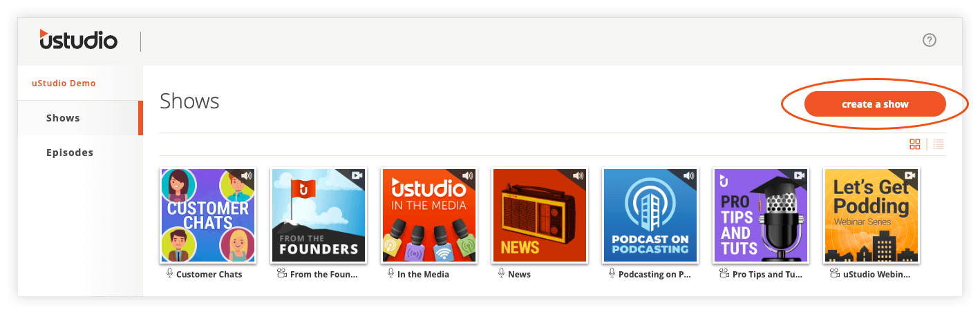Click microphone icon beside News label

click(x=501, y=273)
